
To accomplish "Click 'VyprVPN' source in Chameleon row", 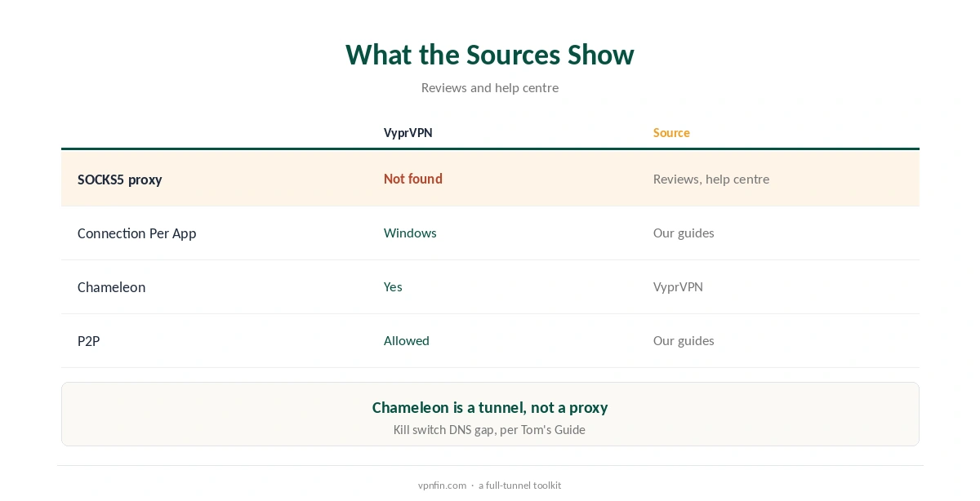I will click(x=678, y=286).
